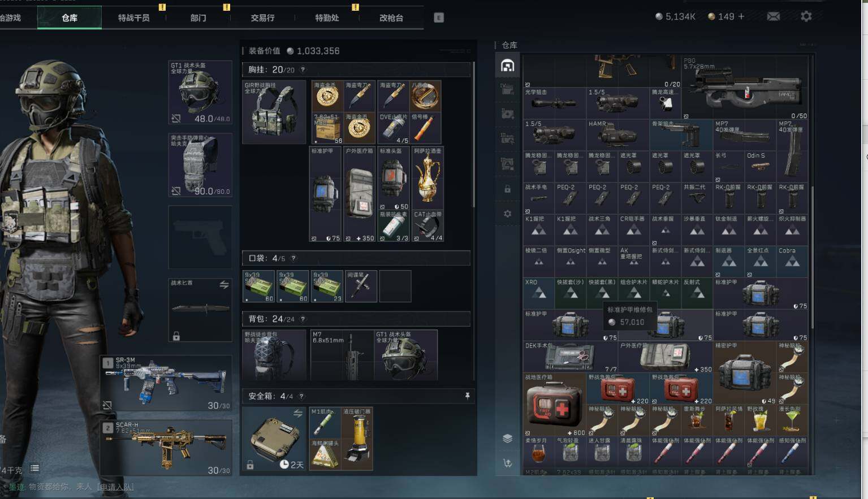Open the 改枪台 tab
Image resolution: width=868 pixels, height=499 pixels.
[391, 18]
